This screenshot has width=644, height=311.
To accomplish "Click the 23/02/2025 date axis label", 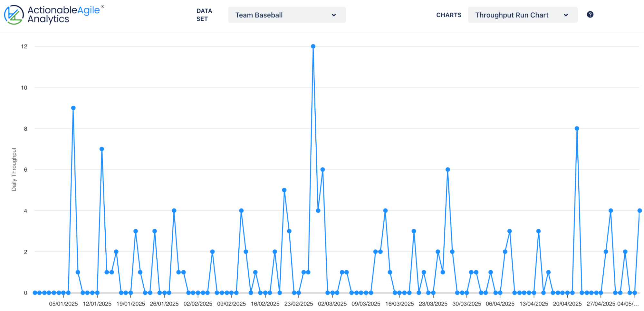I will click(x=298, y=304).
